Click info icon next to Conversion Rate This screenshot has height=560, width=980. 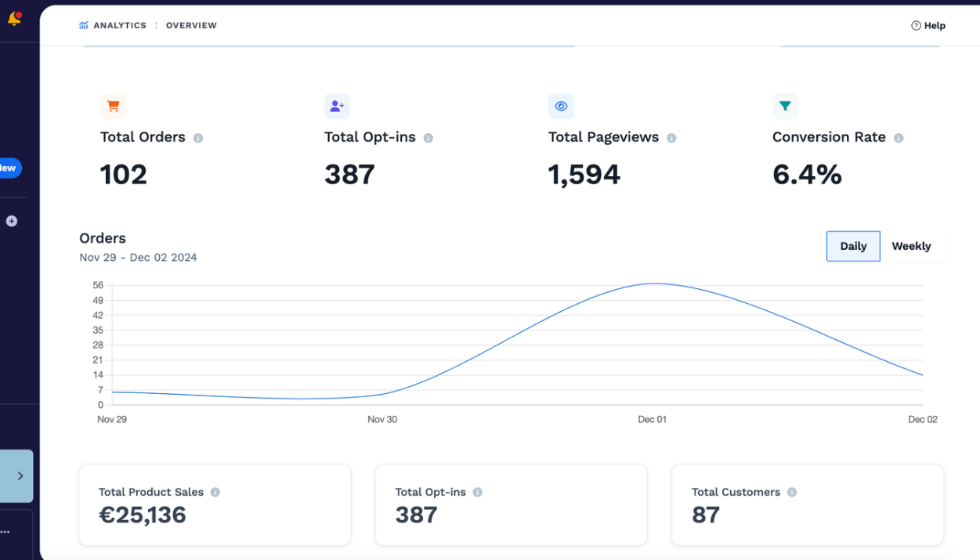click(x=899, y=138)
